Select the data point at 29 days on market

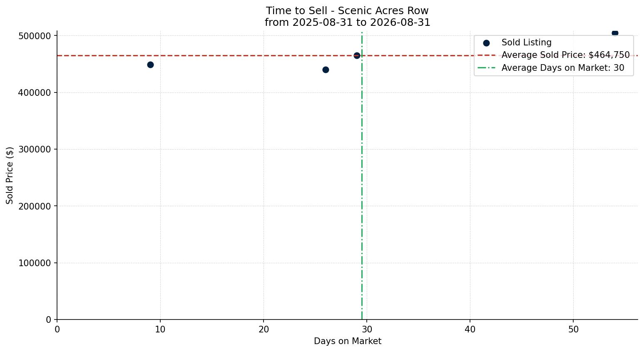click(x=357, y=55)
